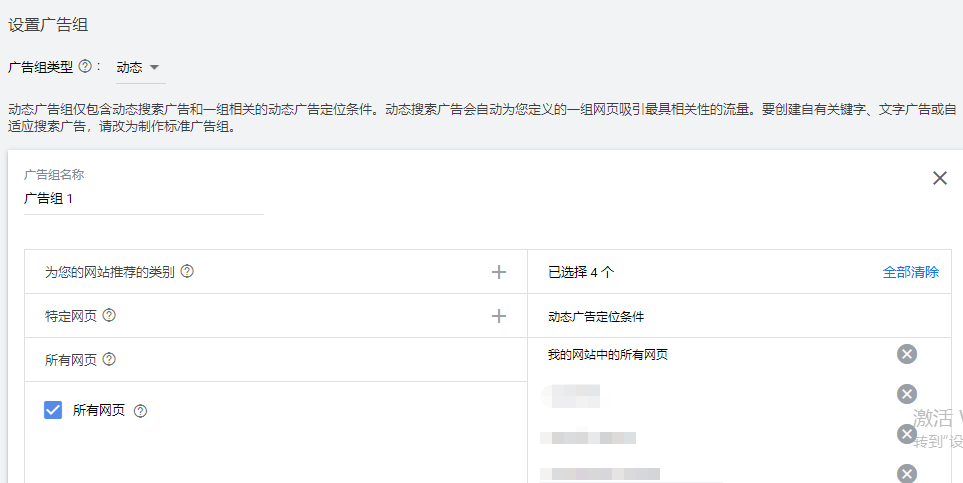Expand 为您的网站推荐的类别 with plus icon
Viewport: 963px width, 483px height.
point(499,272)
